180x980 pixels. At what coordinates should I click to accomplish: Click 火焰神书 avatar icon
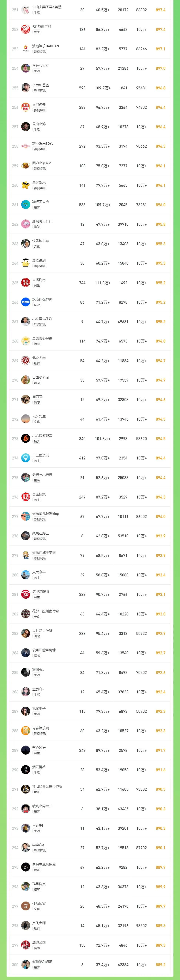26,107
